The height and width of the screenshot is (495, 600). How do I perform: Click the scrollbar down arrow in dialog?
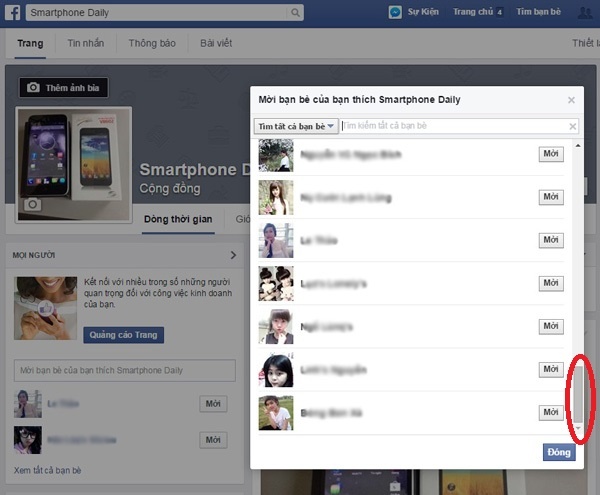pyautogui.click(x=578, y=431)
